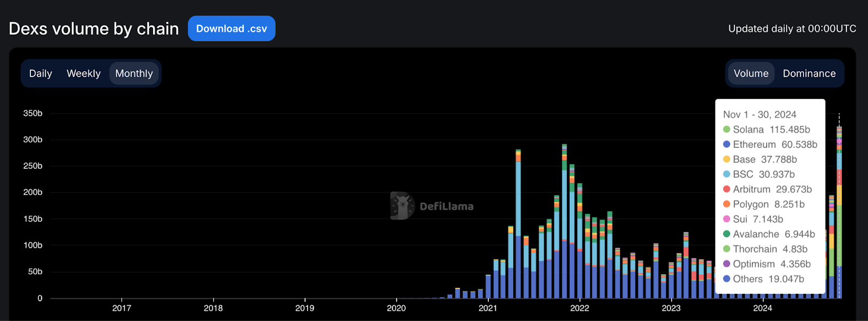
Task: Click the 2017 x-axis label
Action: (x=122, y=308)
